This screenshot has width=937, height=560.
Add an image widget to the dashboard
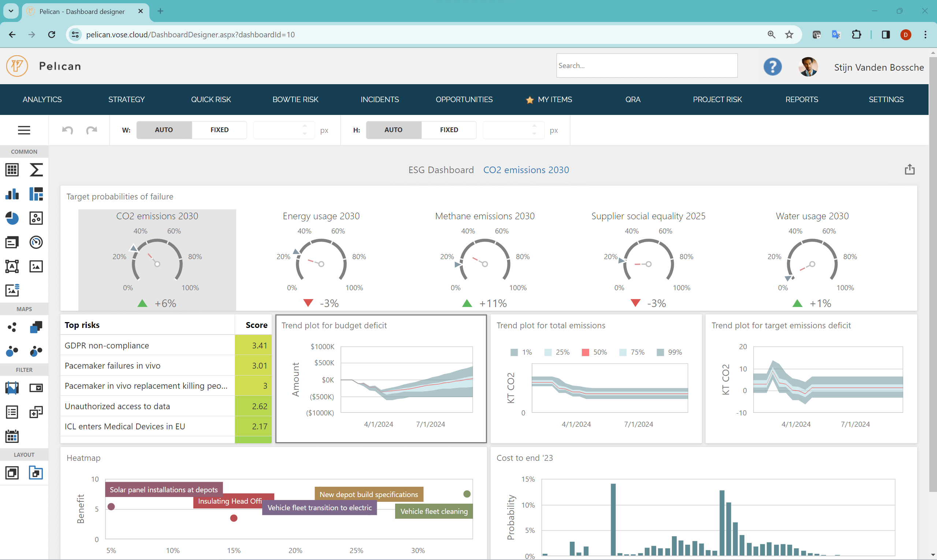click(x=36, y=266)
